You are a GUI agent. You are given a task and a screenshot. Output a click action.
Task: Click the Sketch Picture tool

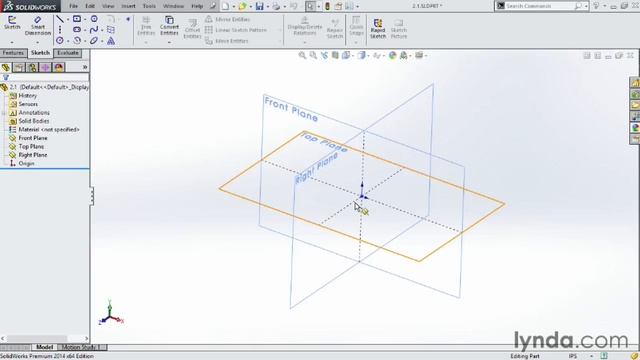[399, 29]
